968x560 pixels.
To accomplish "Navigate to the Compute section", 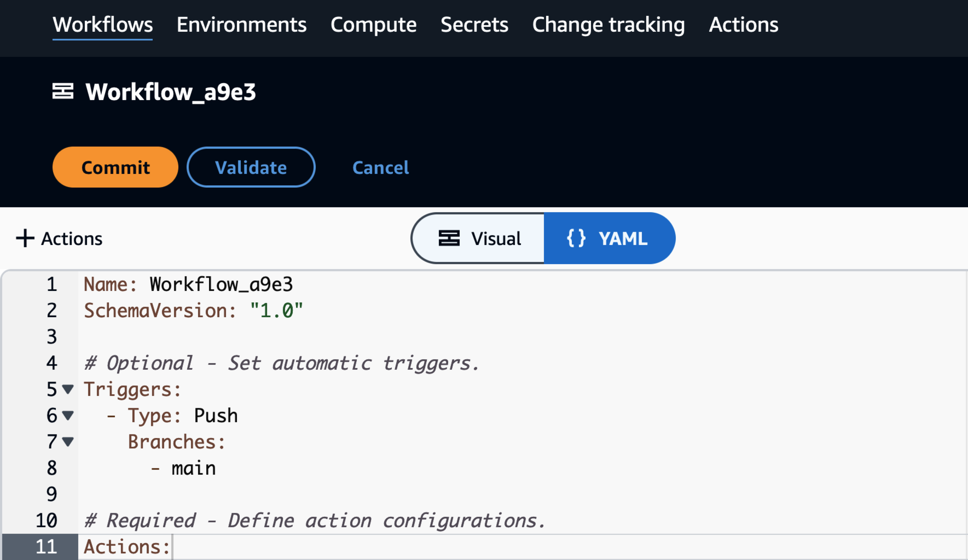I will tap(374, 25).
